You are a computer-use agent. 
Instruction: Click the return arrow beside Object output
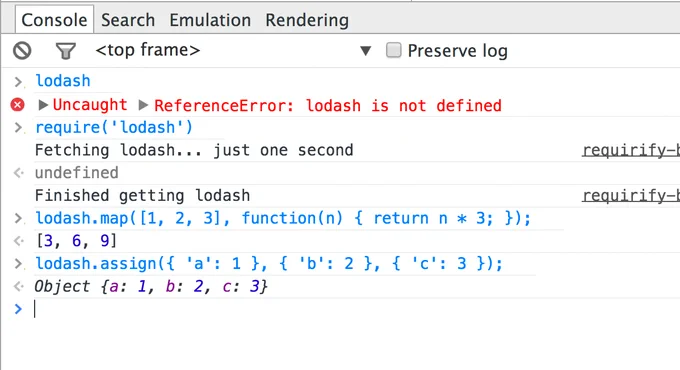click(x=18, y=286)
